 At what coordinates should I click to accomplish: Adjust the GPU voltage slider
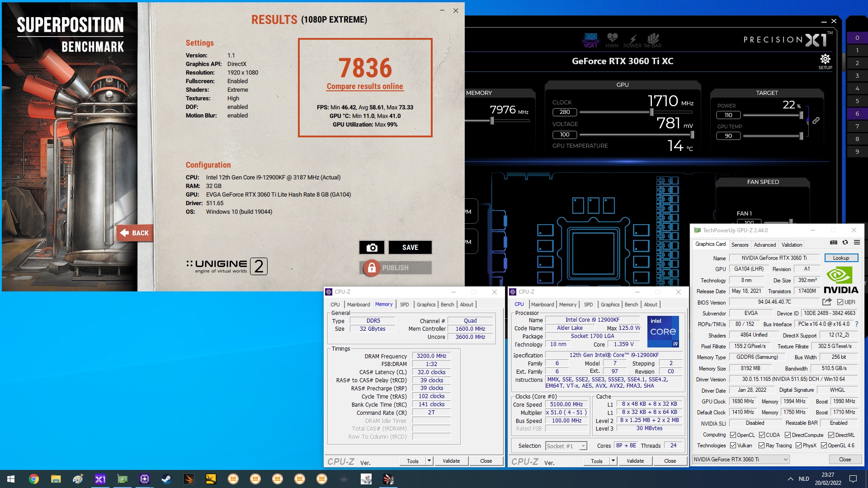(692, 135)
